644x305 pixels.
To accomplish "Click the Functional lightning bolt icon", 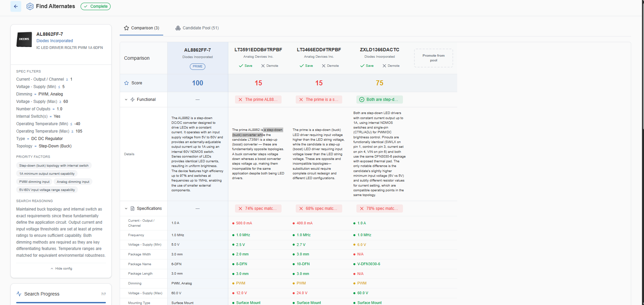I will pyautogui.click(x=133, y=100).
